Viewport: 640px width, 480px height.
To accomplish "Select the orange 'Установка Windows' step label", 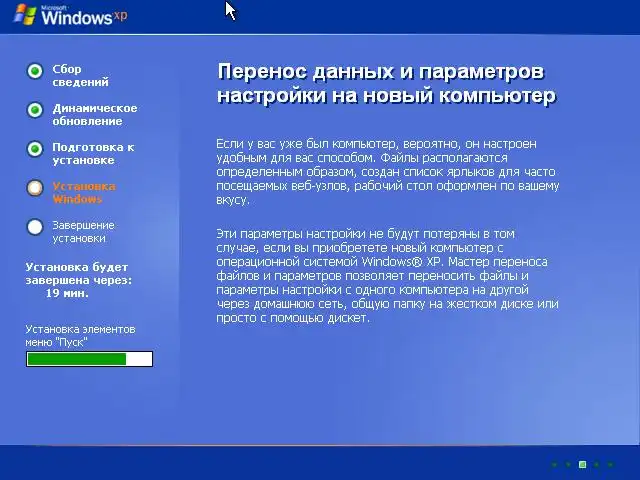I will point(84,193).
